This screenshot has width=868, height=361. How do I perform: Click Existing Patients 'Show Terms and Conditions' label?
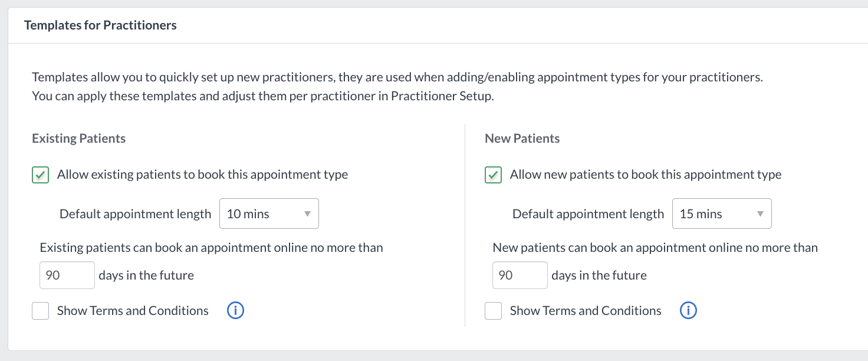(133, 310)
